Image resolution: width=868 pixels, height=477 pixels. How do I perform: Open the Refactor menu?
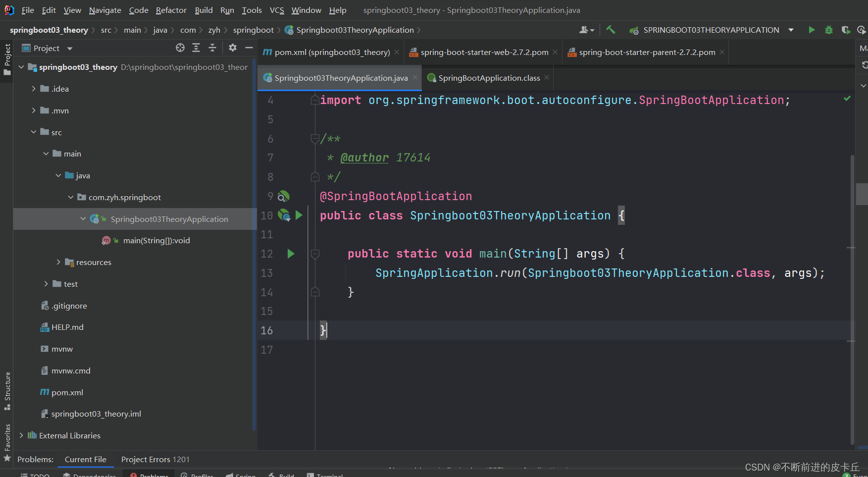[171, 10]
